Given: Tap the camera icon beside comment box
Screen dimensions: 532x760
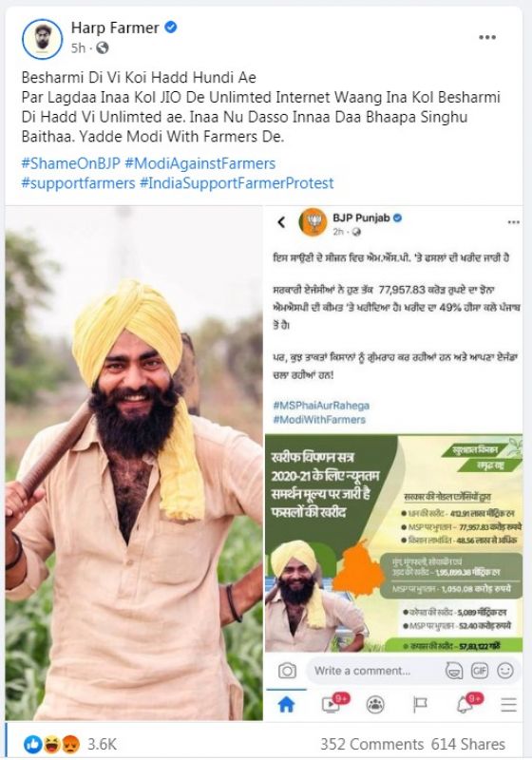Looking at the screenshot, I should [287, 671].
